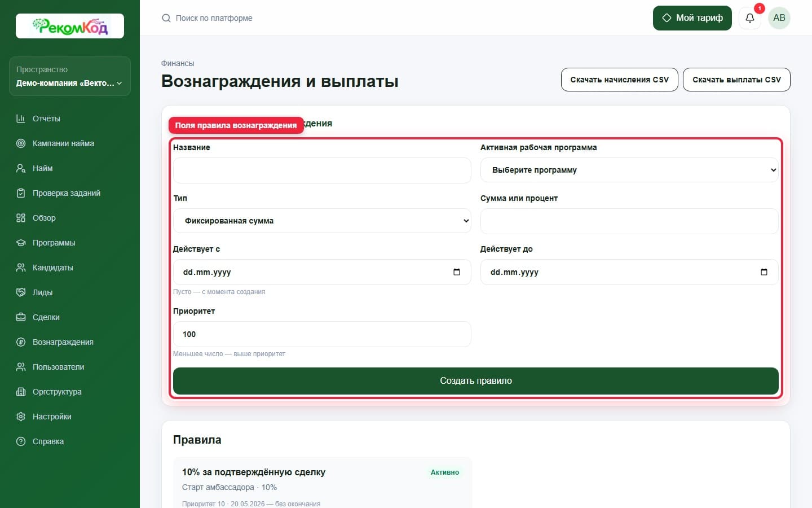Open Настройки menu item
Viewport: 812px width, 508px height.
point(70,417)
